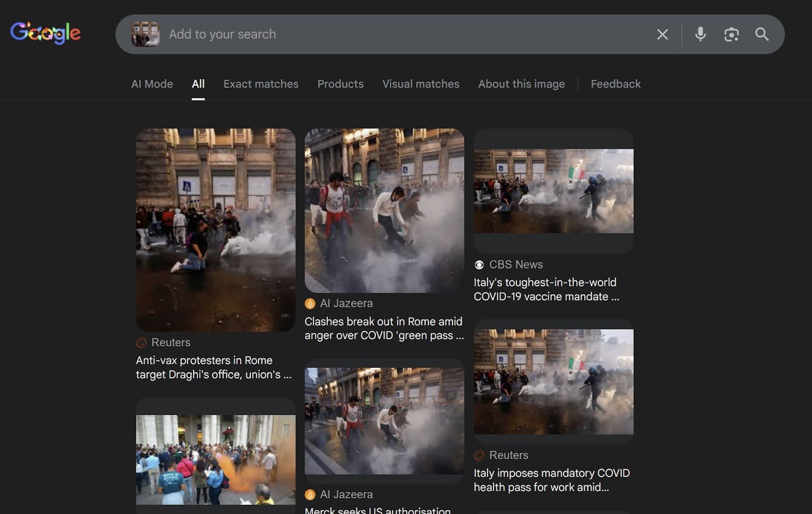Open Google Lens camera search icon
The width and height of the screenshot is (812, 514).
[x=731, y=35]
